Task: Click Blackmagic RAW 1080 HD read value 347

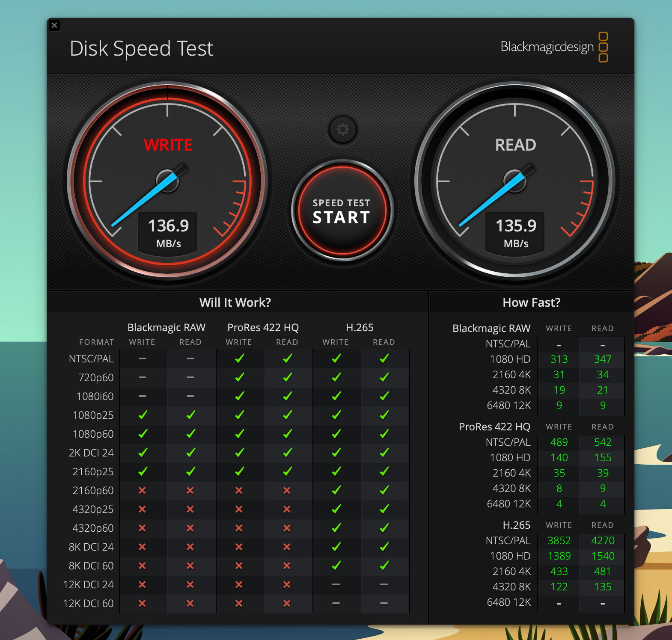Action: point(603,359)
